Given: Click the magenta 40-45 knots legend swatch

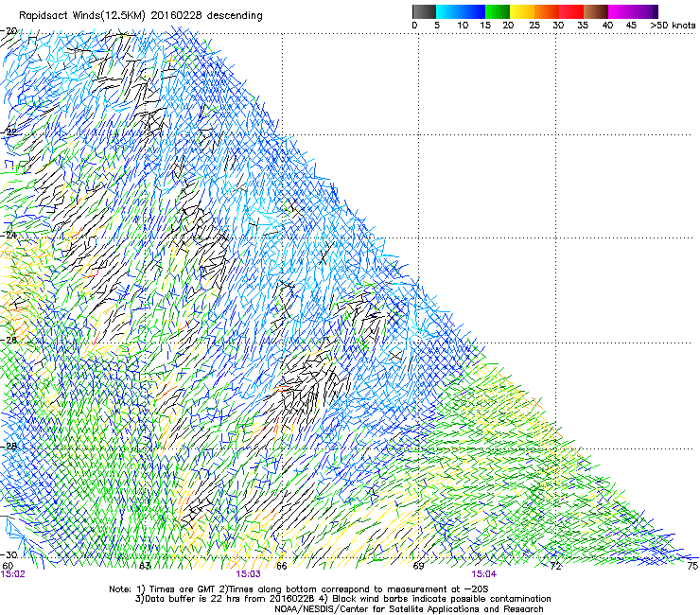Looking at the screenshot, I should [621, 11].
